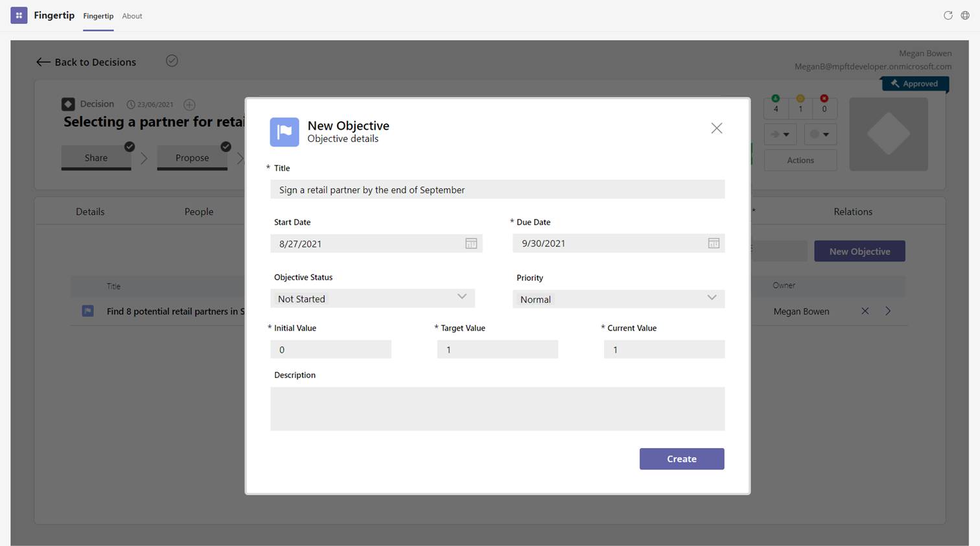The width and height of the screenshot is (980, 546).
Task: Click the Title input field
Action: pyautogui.click(x=497, y=189)
